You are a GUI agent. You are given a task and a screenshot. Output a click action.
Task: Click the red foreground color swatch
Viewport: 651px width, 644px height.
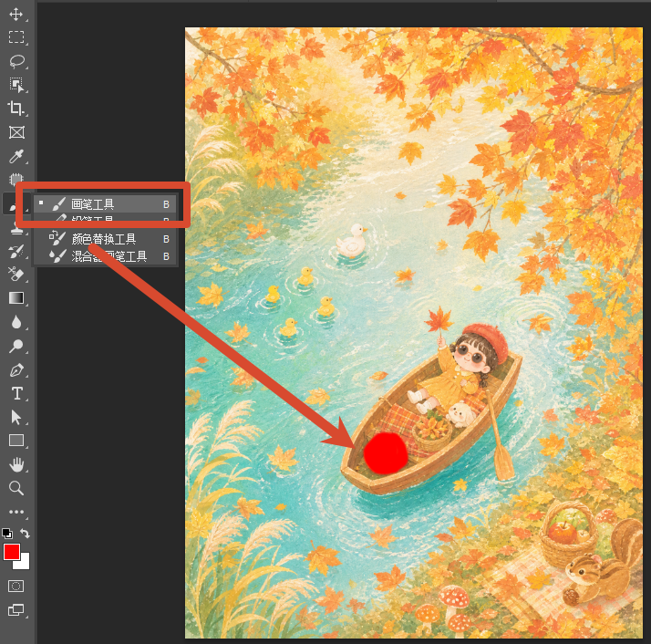point(11,552)
